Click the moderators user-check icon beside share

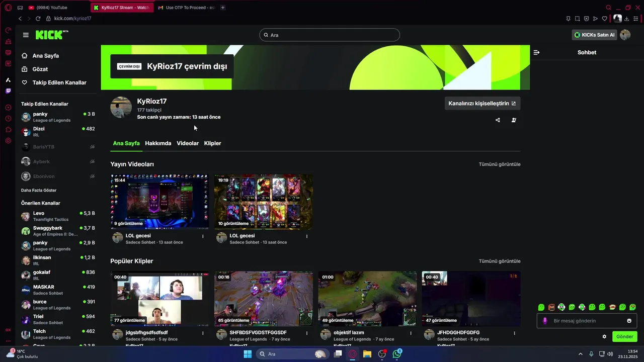[514, 120]
